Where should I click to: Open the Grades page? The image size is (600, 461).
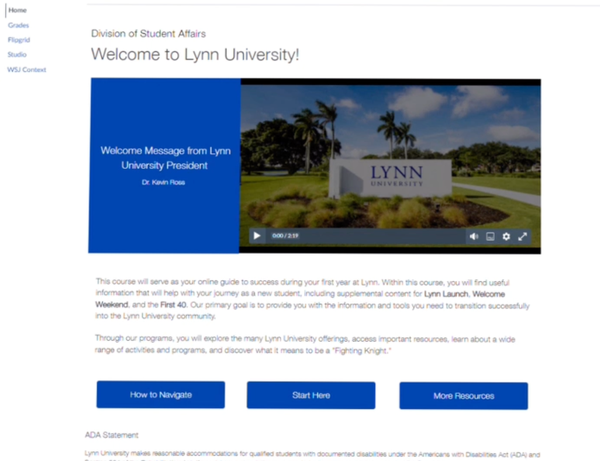[18, 24]
